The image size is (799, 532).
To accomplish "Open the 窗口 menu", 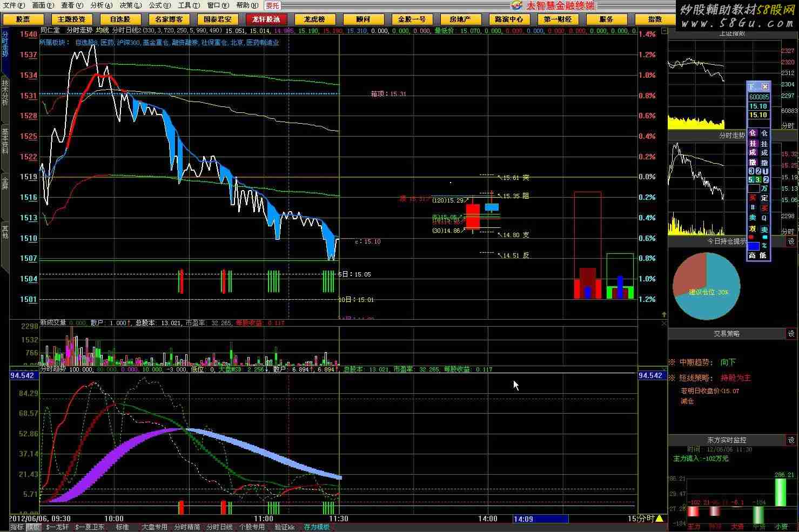I will coord(218,5).
